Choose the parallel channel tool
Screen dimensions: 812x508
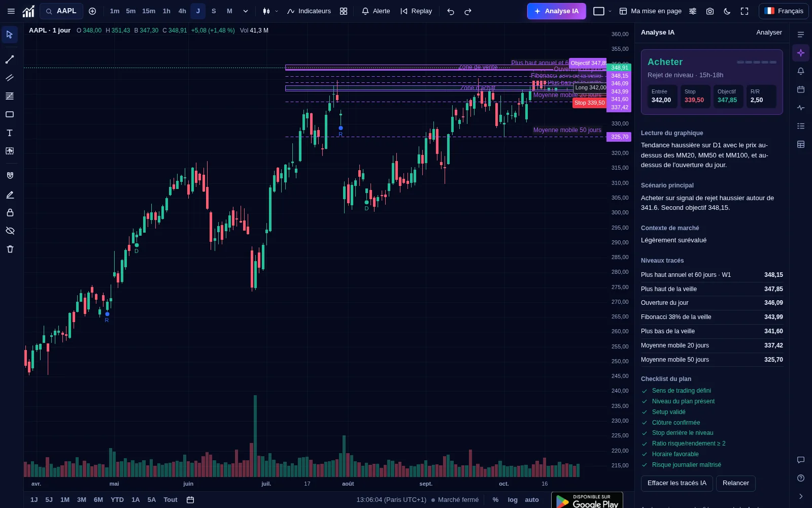point(10,78)
